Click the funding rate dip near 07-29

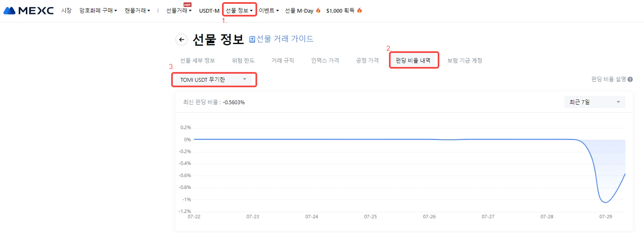(605, 202)
